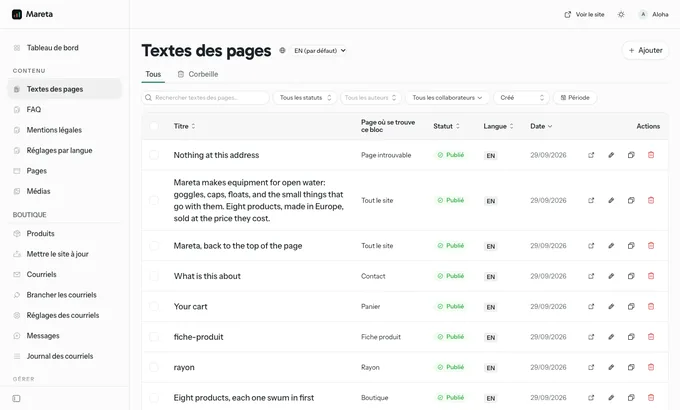Duplicate the 'rayon' entry
The image size is (680, 410).
coord(631,367)
